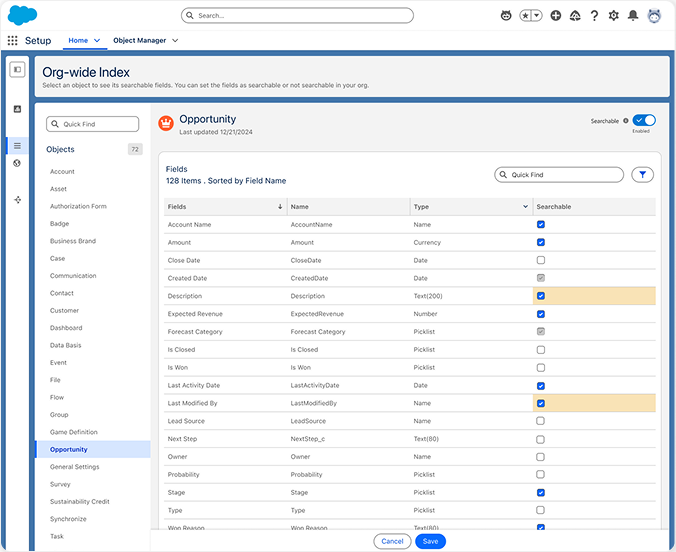Open the Astro guidance center icon
The image size is (676, 552).
click(x=506, y=16)
